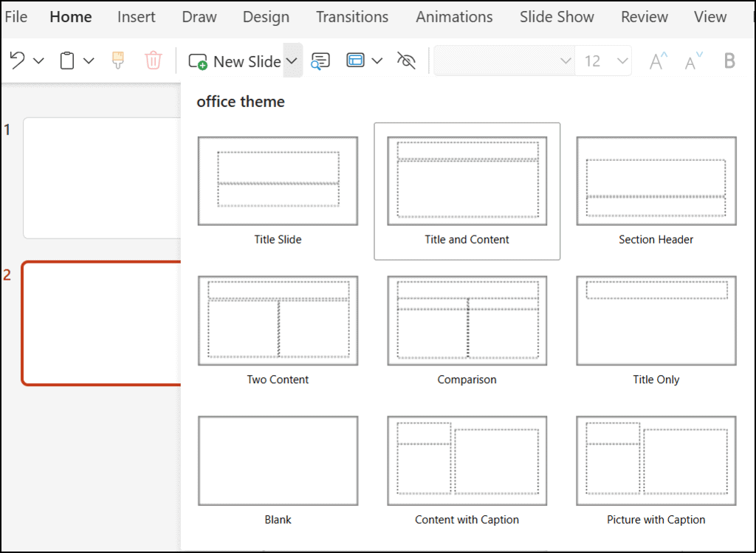Expand the Paste options arrow

tap(89, 61)
